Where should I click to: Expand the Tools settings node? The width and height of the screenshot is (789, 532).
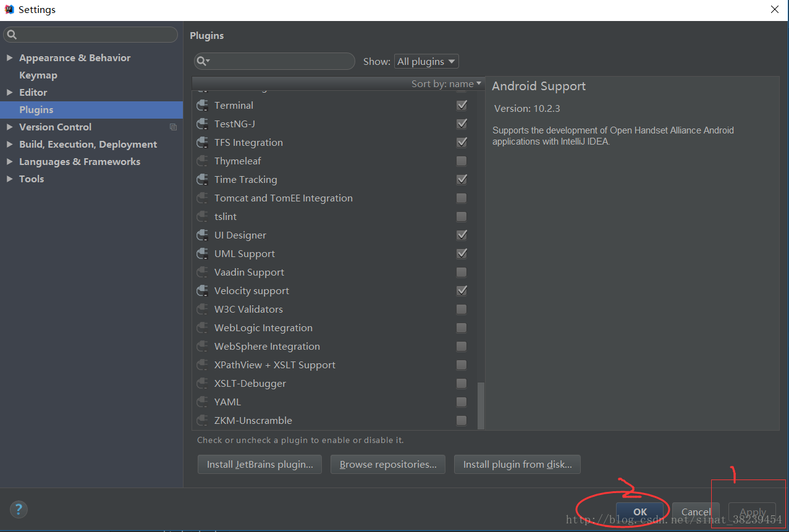[x=9, y=179]
